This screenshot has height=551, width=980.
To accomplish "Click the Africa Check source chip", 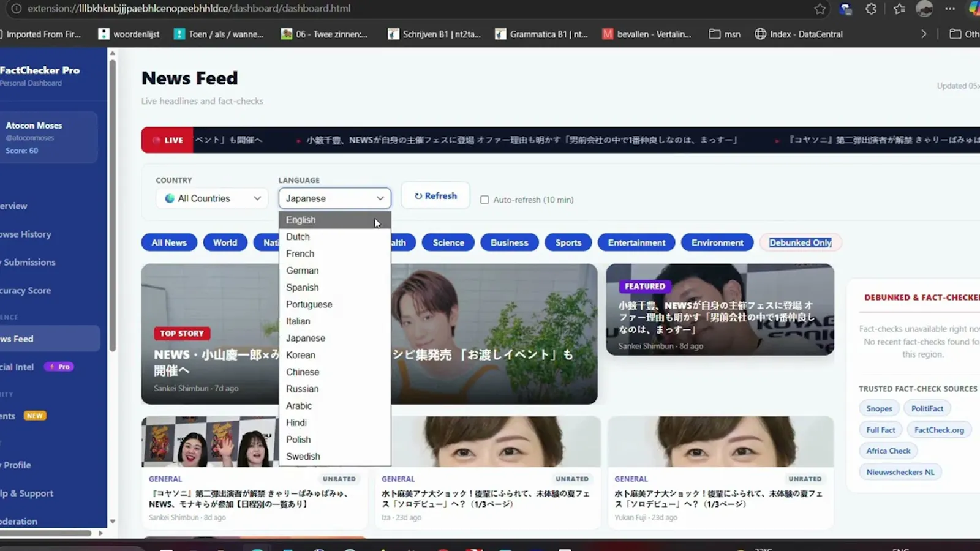I will 888,451.
